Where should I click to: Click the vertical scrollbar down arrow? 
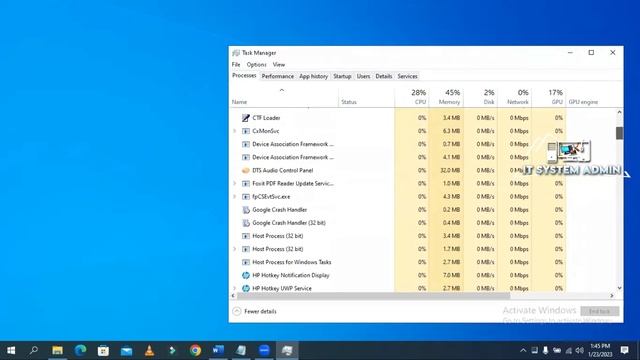[619, 288]
